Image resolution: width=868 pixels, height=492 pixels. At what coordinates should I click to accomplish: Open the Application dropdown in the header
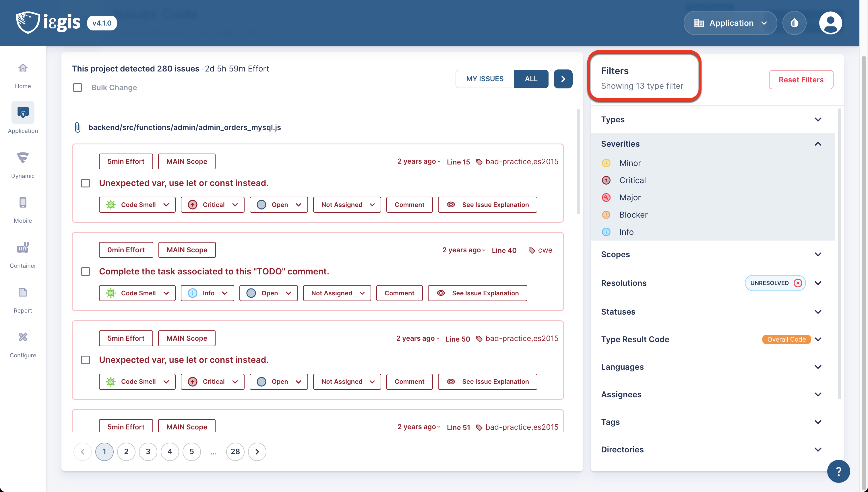click(730, 23)
